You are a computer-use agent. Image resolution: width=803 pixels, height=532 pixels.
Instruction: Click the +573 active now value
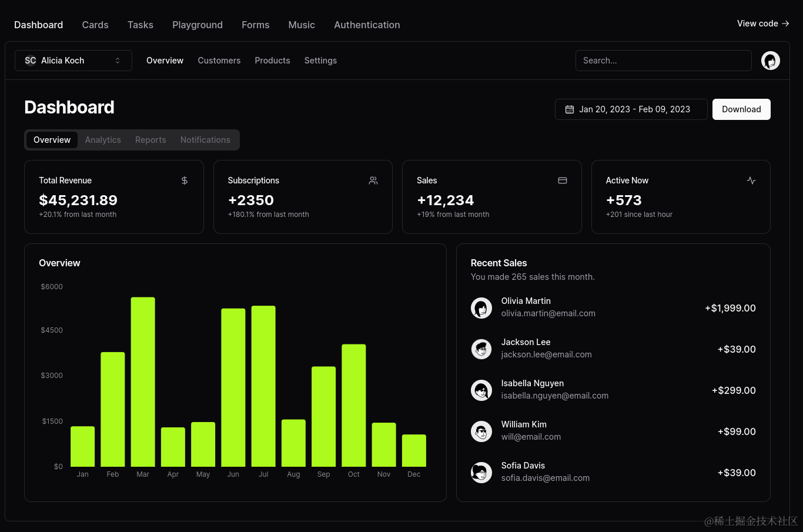tap(624, 200)
